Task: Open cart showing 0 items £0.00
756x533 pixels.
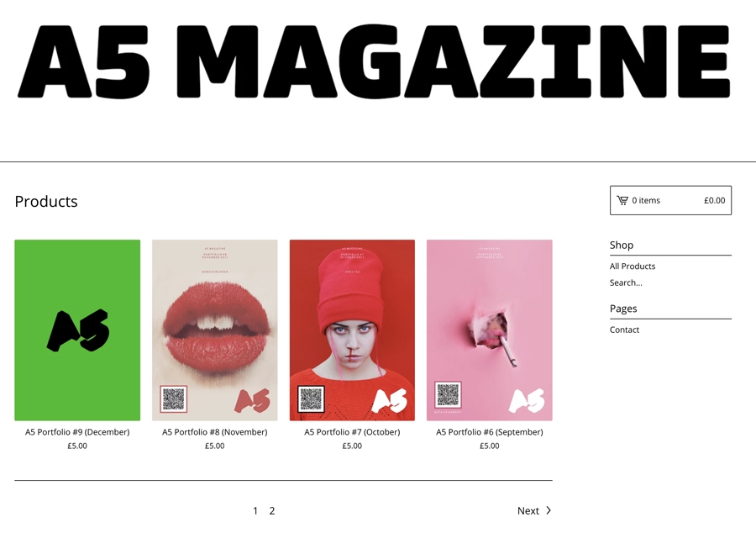Action: [670, 200]
